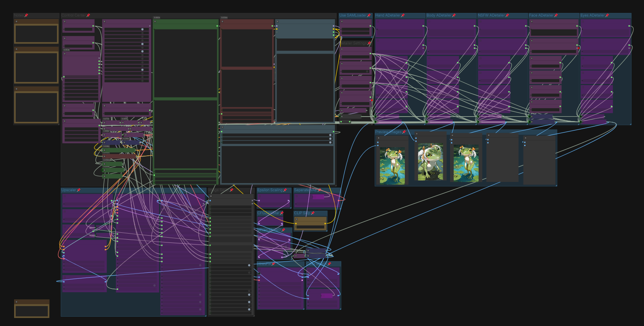Click the VPred Model? pin icon

coord(283,230)
